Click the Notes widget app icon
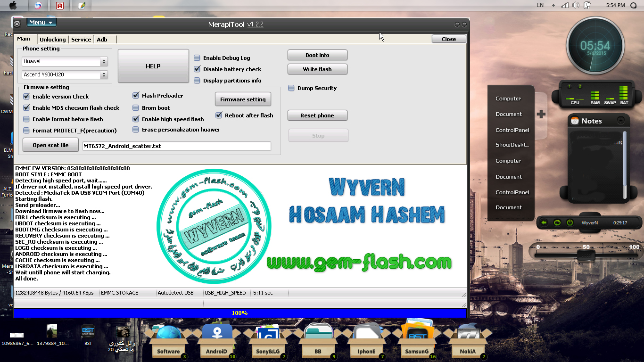Screen dimensions: 644x362 coord(574,121)
